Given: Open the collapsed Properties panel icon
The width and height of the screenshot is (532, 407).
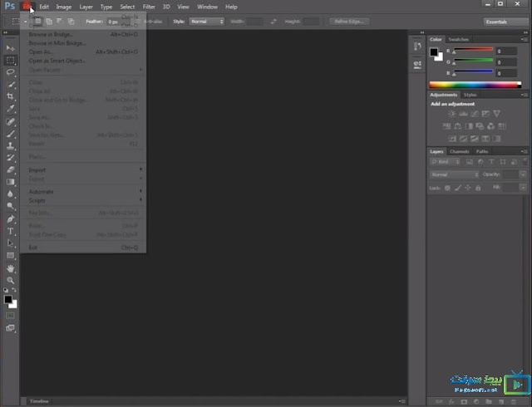Looking at the screenshot, I should [417, 64].
